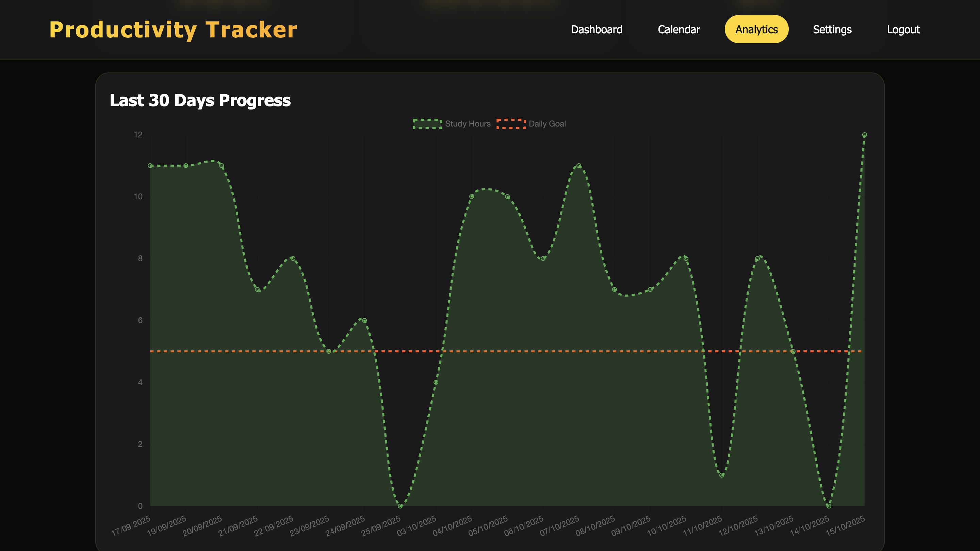Image resolution: width=980 pixels, height=551 pixels.
Task: Select the 12-hour peak data point on 15/10/2025
Action: 864,134
